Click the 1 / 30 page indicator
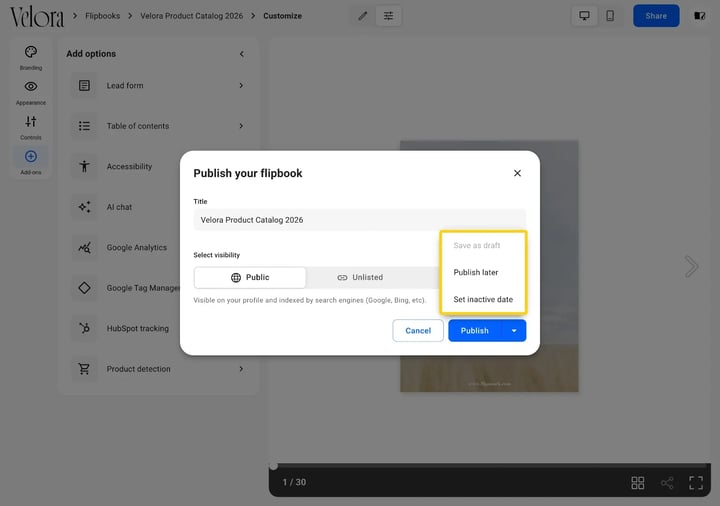Screen dimensions: 720x506 tap(294, 483)
